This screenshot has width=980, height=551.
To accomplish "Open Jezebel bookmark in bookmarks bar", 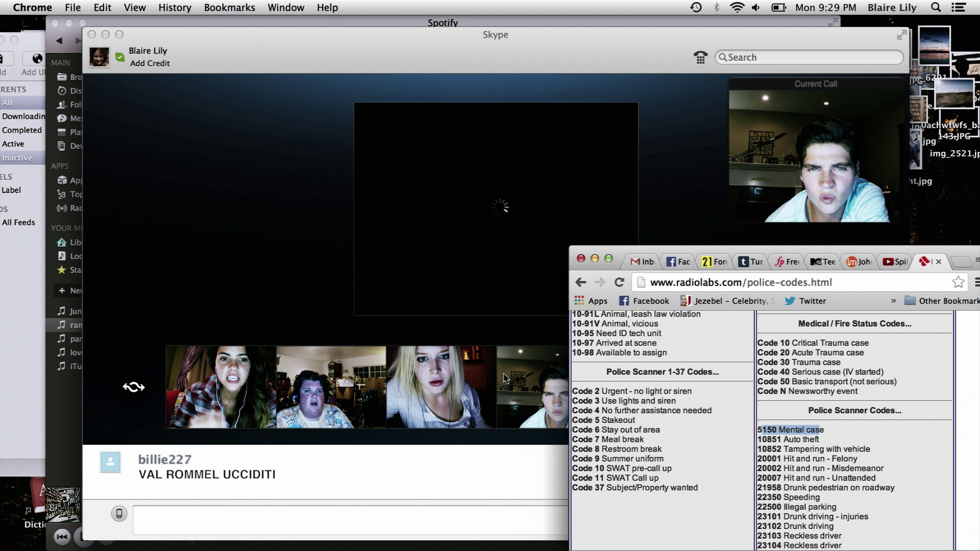I will coord(727,301).
